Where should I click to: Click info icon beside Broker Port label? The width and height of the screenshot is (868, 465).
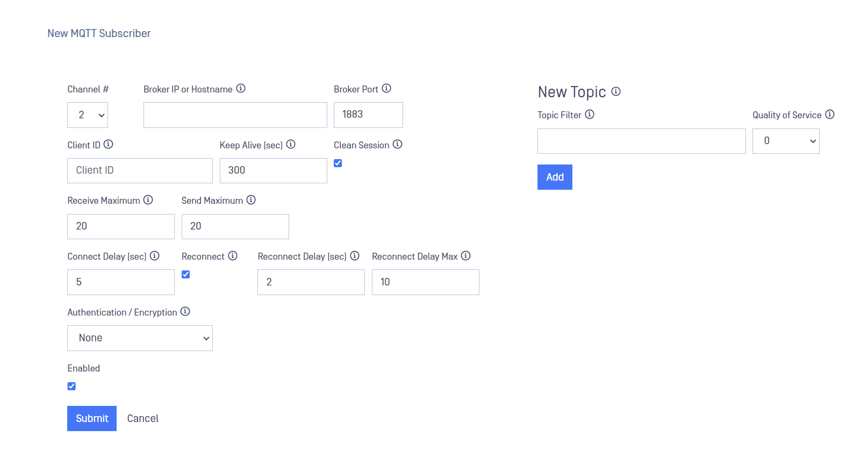click(x=386, y=88)
